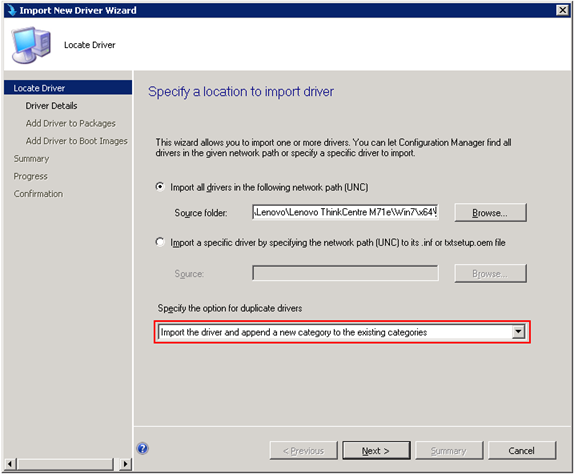This screenshot has width=574, height=474.
Task: Cancel the driver import wizard
Action: 521,451
